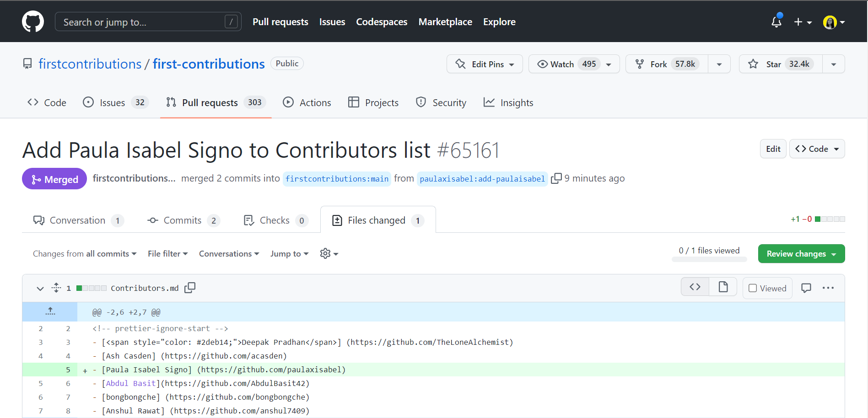Open the user avatar menu
This screenshot has width=868, height=418.
(x=834, y=22)
